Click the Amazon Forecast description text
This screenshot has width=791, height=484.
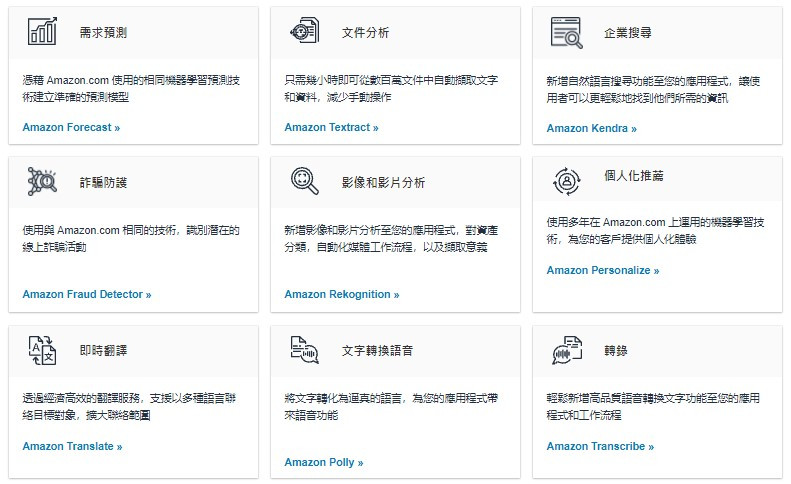pyautogui.click(x=131, y=88)
